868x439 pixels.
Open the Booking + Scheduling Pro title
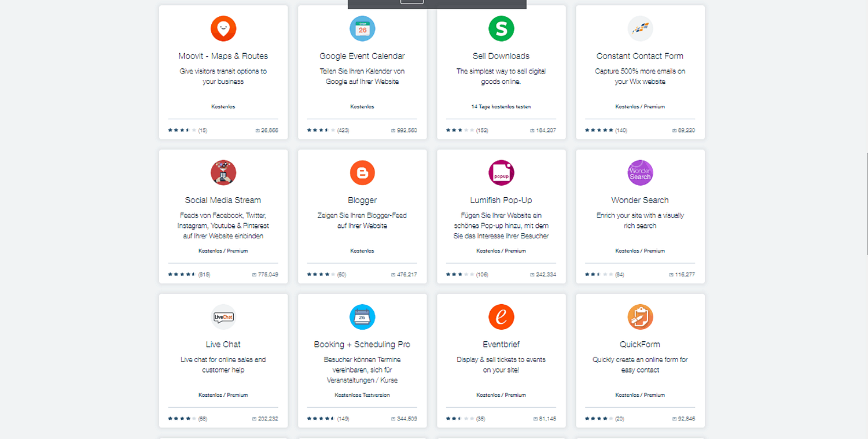(362, 344)
